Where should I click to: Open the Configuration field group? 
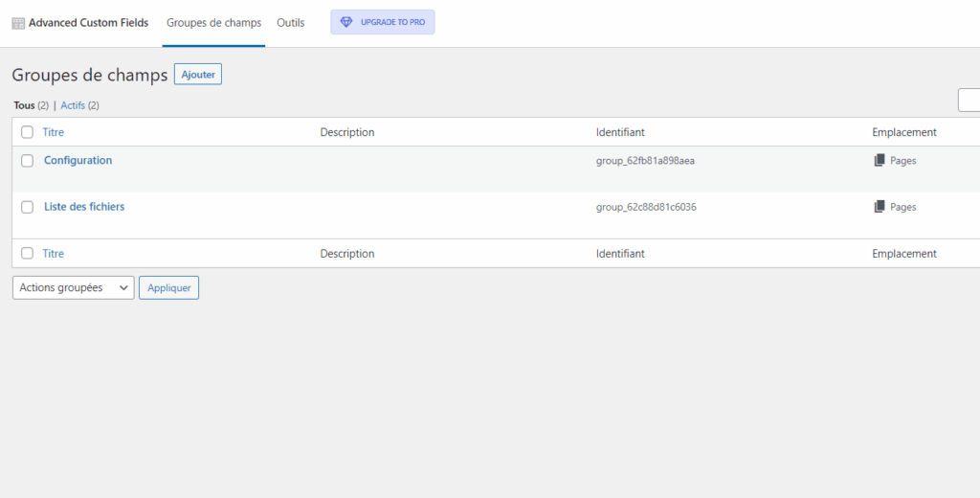[78, 161]
